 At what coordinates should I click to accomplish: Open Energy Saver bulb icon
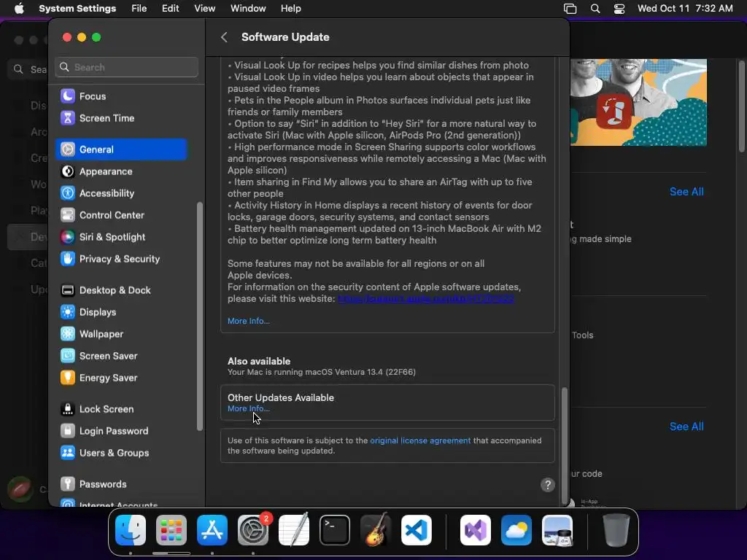pyautogui.click(x=68, y=378)
